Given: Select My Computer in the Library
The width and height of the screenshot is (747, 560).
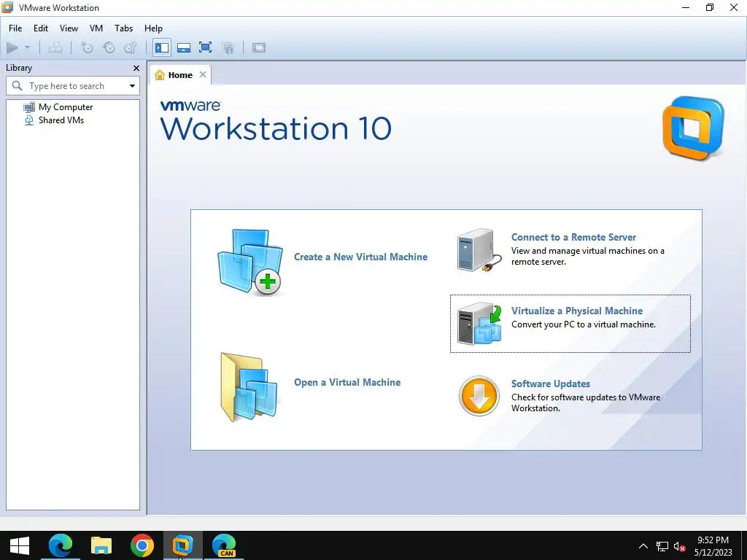Looking at the screenshot, I should 66,107.
